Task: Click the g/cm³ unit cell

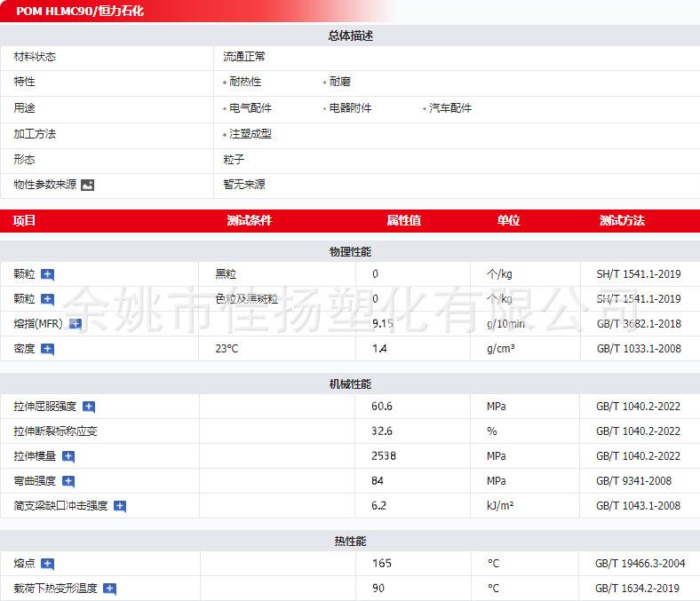Action: pyautogui.click(x=500, y=349)
